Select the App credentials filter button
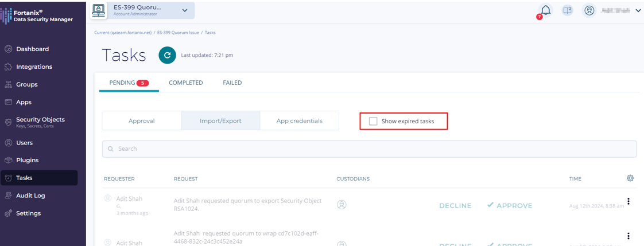This screenshot has width=644, height=246. (x=299, y=121)
